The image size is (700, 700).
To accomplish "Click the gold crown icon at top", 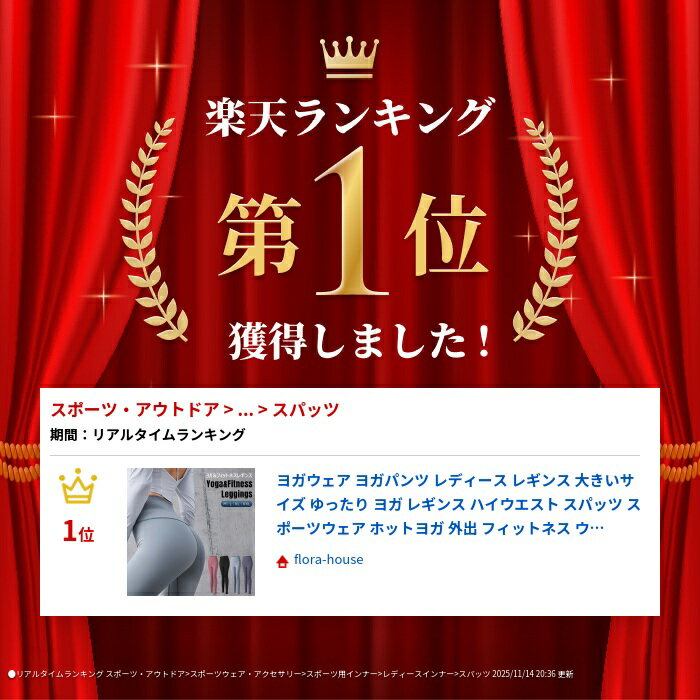I will 349,58.
